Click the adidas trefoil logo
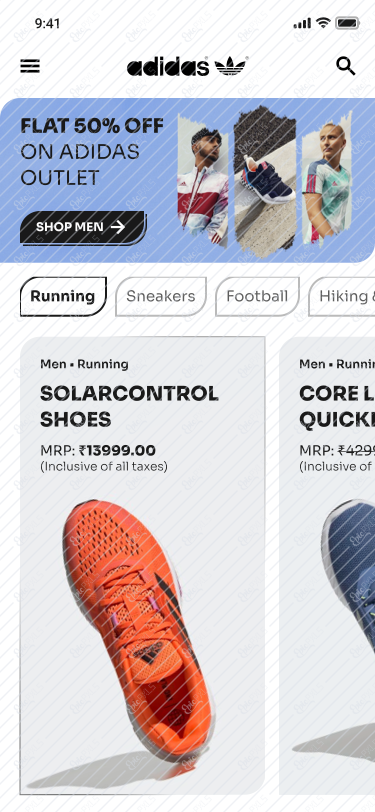 tap(230, 66)
